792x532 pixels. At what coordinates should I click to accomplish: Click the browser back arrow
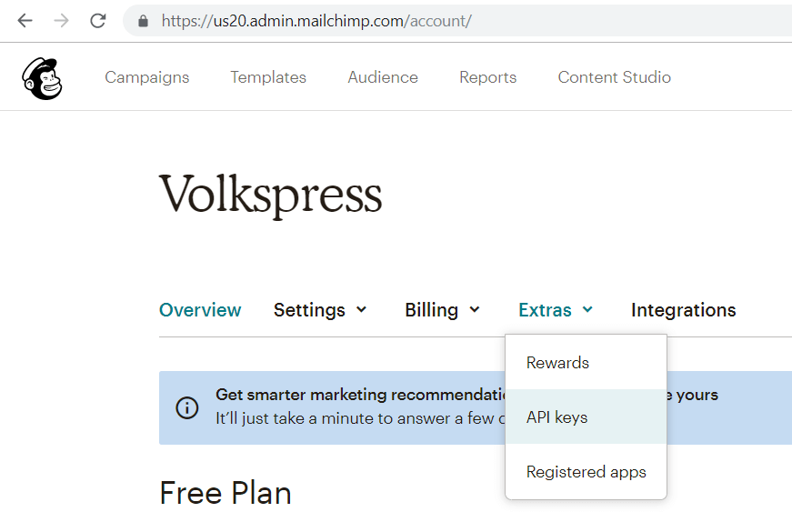point(25,20)
